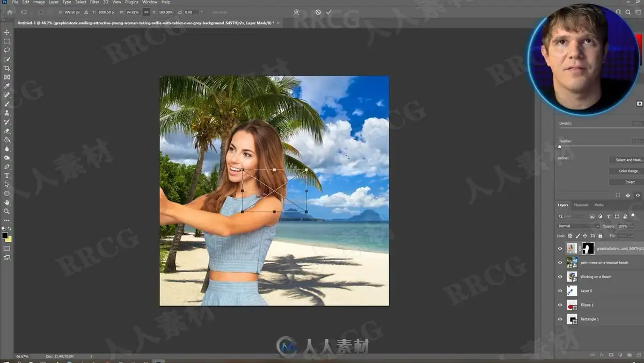Click the rotation angle input field
Viewport: 644px width, 363px height.
190,12
